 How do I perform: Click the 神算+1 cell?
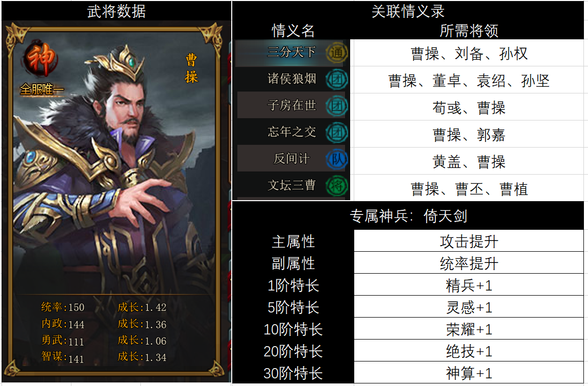[x=469, y=373]
